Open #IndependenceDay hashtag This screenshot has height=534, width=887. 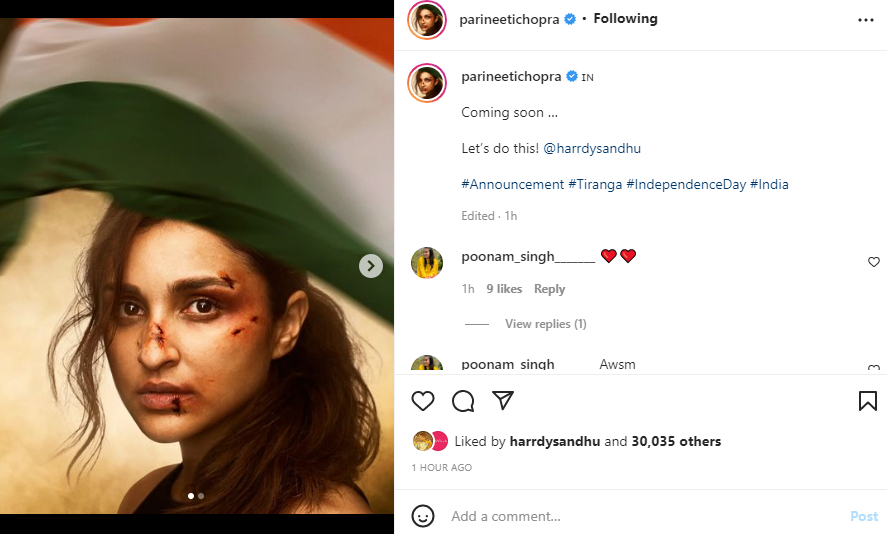(684, 184)
